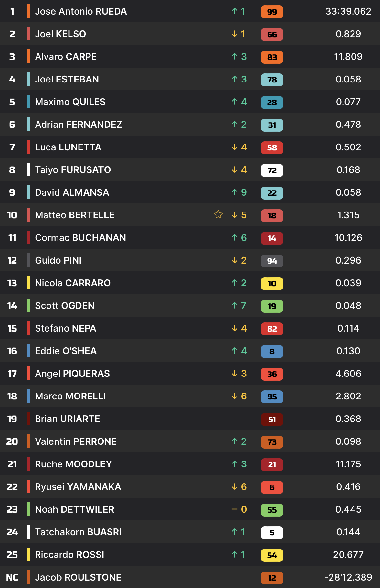Viewport: 380px width, 588px height.
Task: Click the winning time 33:39.062
Action: point(348,11)
